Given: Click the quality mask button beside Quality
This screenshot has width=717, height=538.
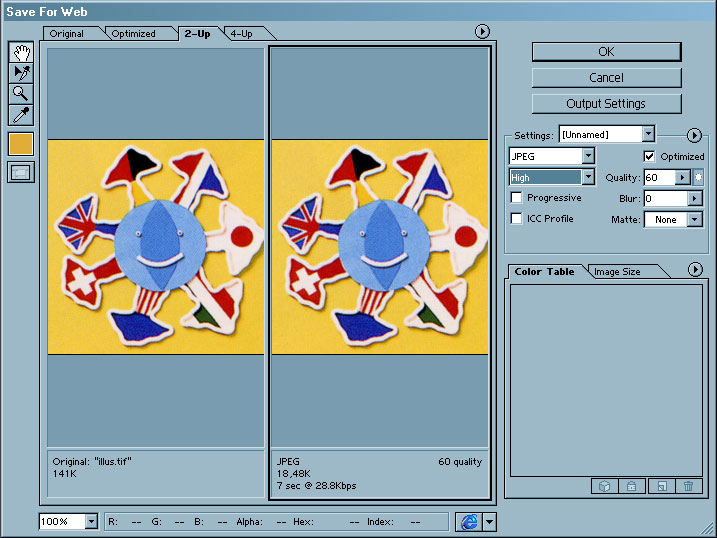Looking at the screenshot, I should tap(698, 177).
